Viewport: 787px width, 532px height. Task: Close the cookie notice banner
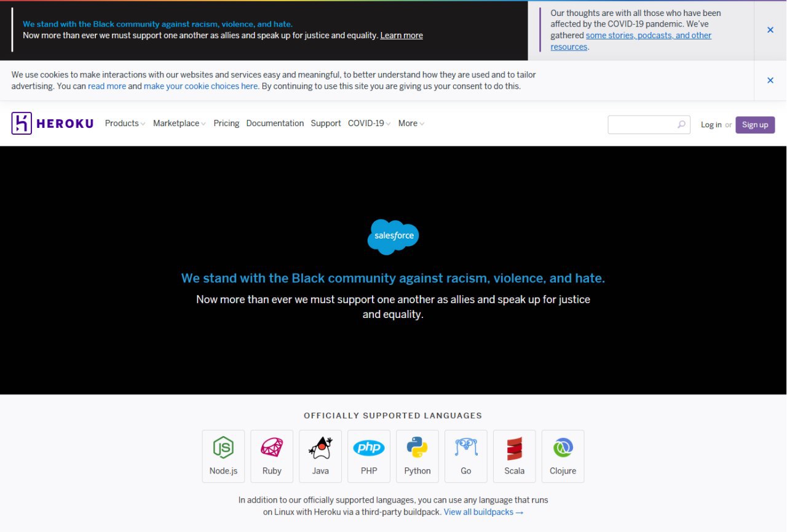click(x=770, y=80)
